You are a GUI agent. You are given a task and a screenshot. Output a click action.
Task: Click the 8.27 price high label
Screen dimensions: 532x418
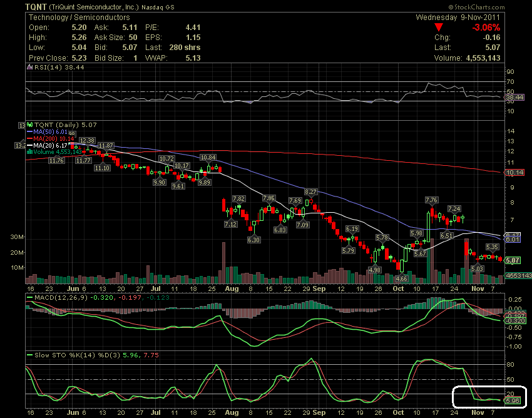pos(310,191)
